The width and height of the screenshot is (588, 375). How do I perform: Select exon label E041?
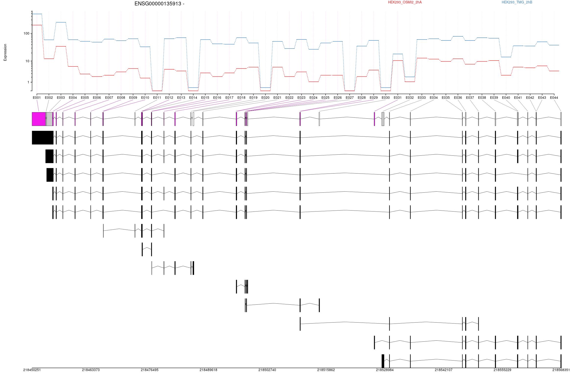click(x=518, y=98)
